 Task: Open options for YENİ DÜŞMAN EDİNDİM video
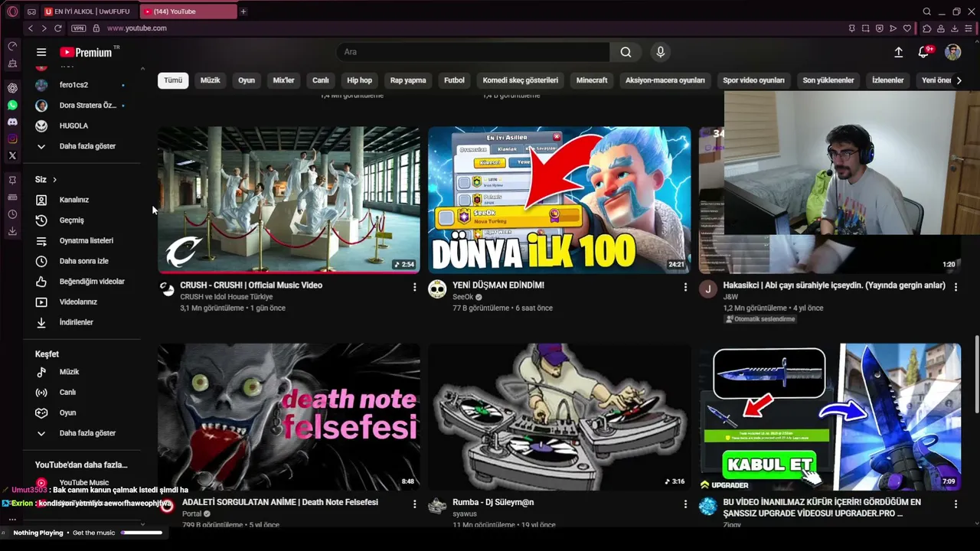(x=685, y=287)
